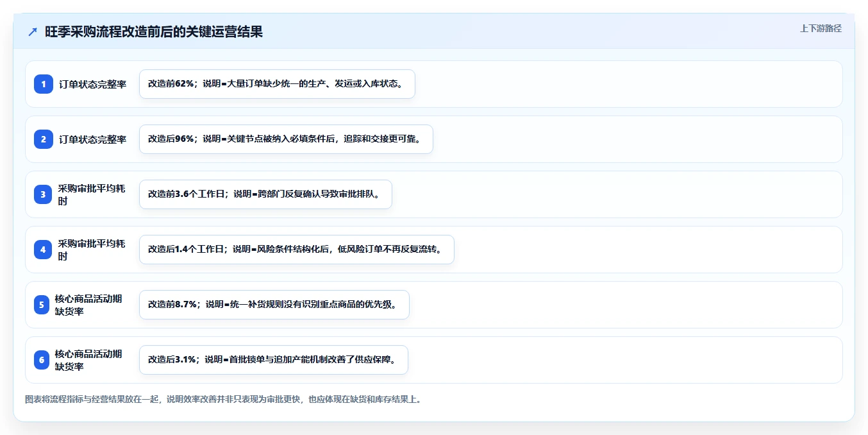868x435 pixels.
Task: Click the number 3 badge
Action: coord(43,194)
